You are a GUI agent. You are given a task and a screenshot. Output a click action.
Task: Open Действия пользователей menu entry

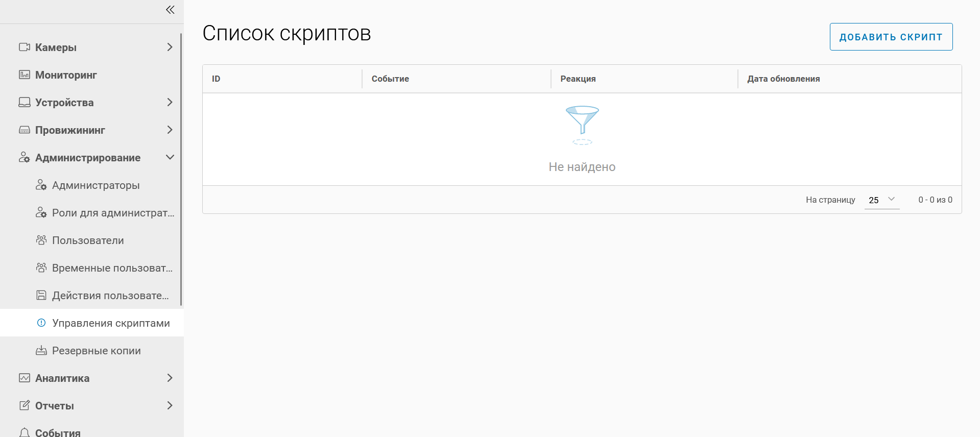click(x=110, y=296)
